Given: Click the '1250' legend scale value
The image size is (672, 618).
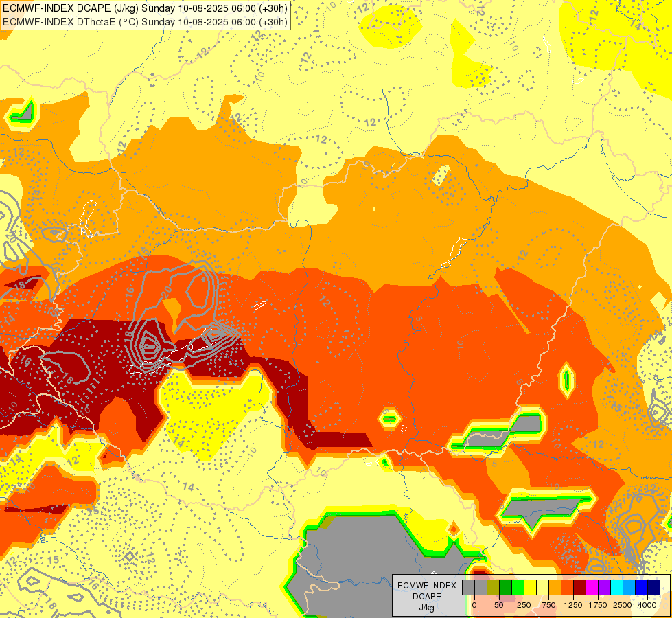Looking at the screenshot, I should tap(573, 605).
